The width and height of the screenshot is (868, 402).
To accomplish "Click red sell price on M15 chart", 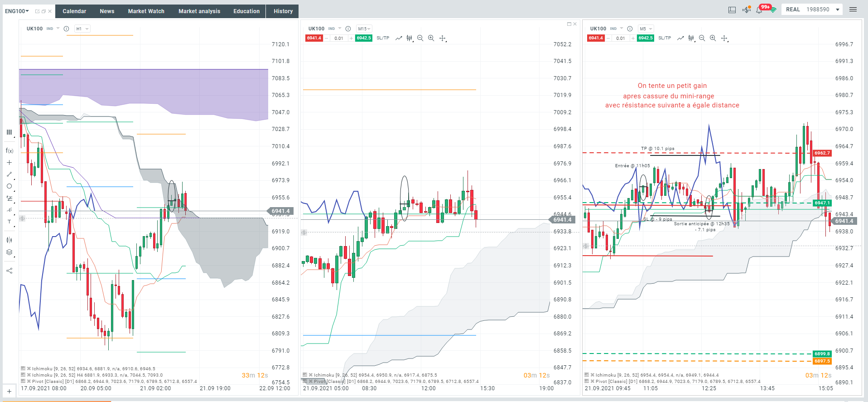I will [x=313, y=38].
